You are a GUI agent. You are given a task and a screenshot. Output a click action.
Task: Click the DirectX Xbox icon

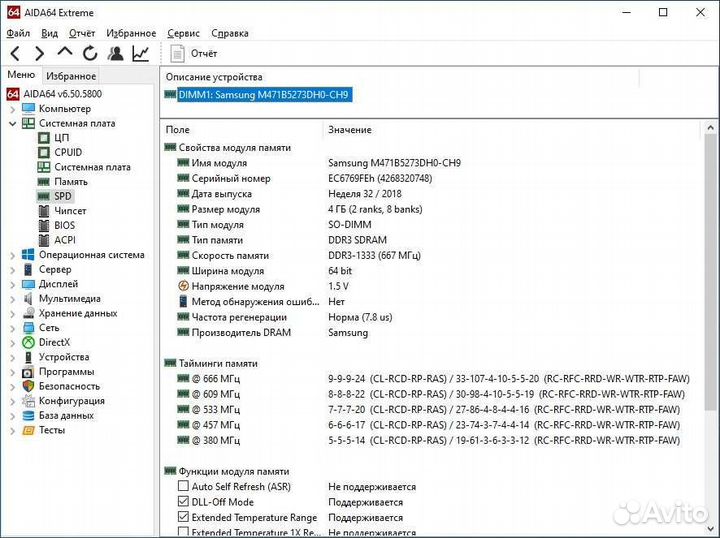tap(28, 342)
